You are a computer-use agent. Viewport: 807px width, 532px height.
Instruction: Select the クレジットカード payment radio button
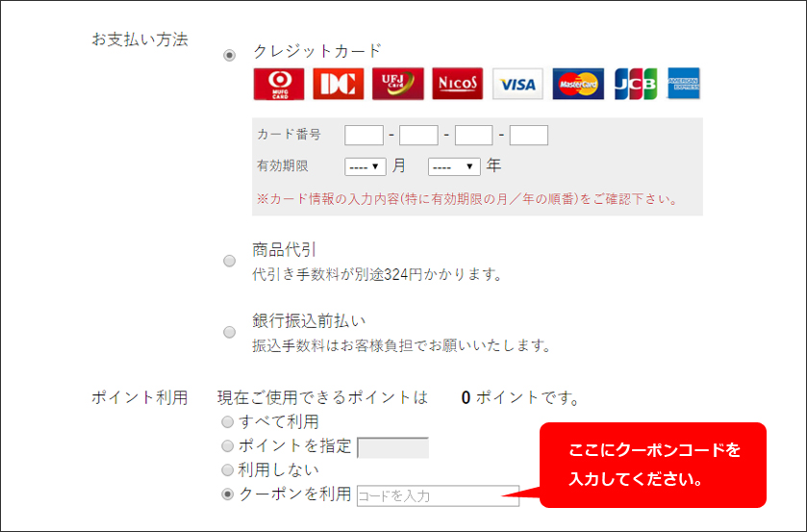pos(229,55)
